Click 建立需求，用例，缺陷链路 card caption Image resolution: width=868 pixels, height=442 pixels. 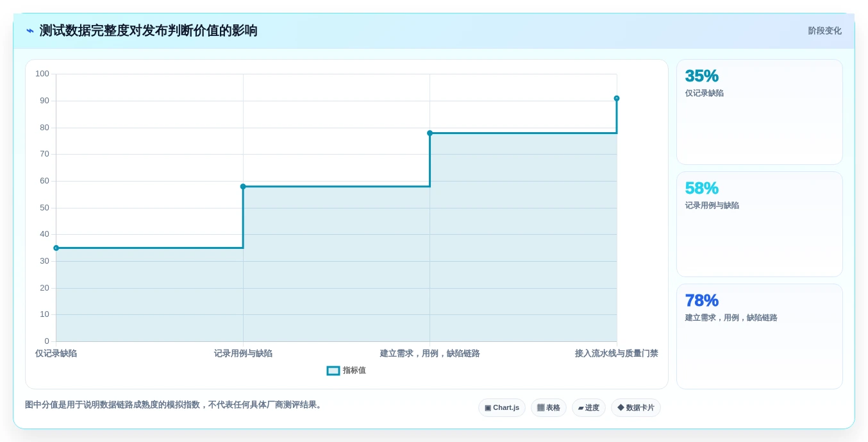731,318
